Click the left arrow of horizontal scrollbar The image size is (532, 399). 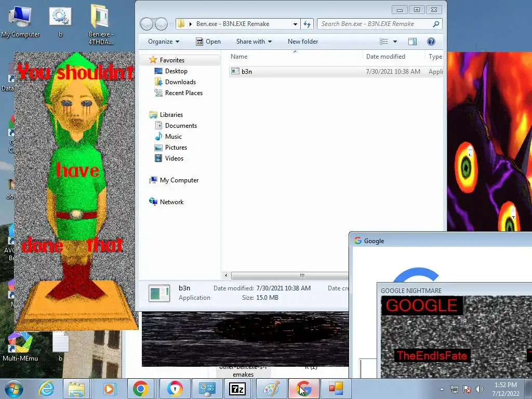(226, 275)
